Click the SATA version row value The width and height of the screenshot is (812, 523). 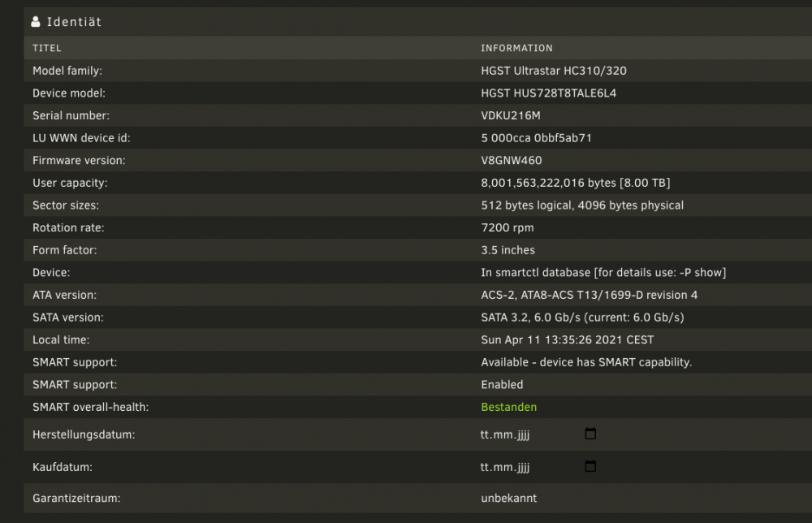click(582, 318)
